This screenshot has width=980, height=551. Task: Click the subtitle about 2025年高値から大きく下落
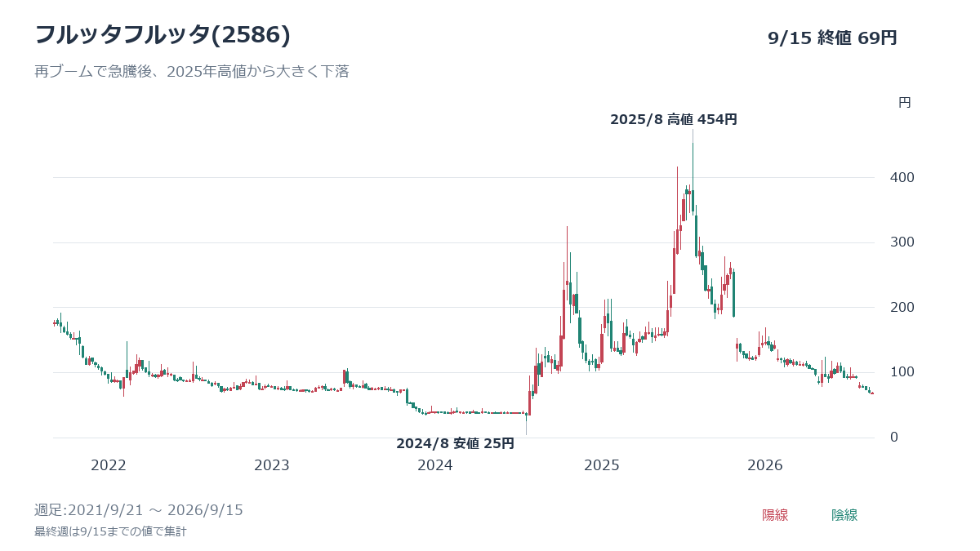click(192, 72)
